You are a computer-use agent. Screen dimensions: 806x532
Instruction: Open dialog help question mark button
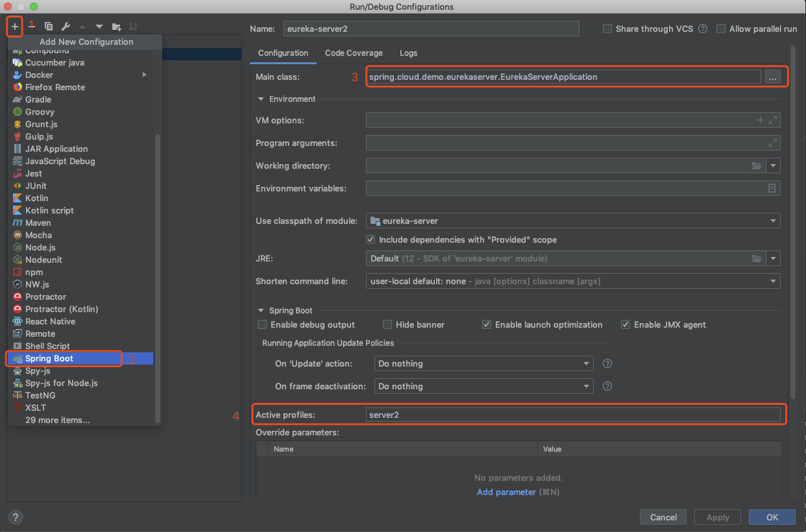click(x=16, y=517)
